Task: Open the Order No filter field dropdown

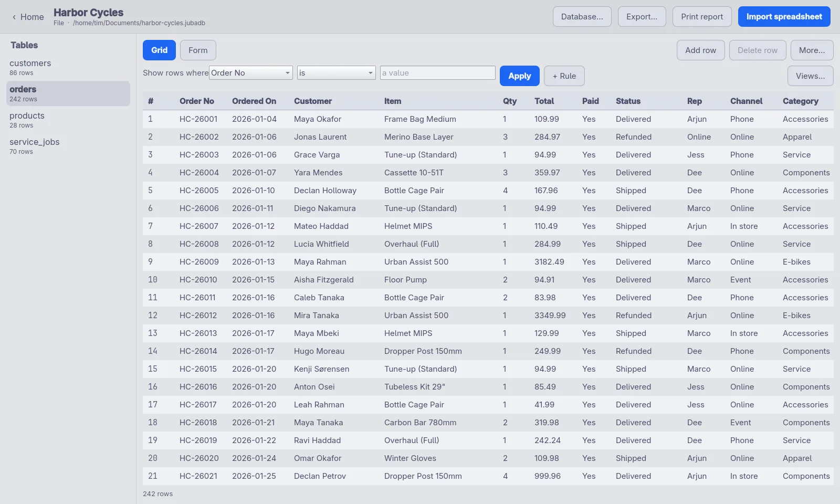Action: [x=251, y=73]
